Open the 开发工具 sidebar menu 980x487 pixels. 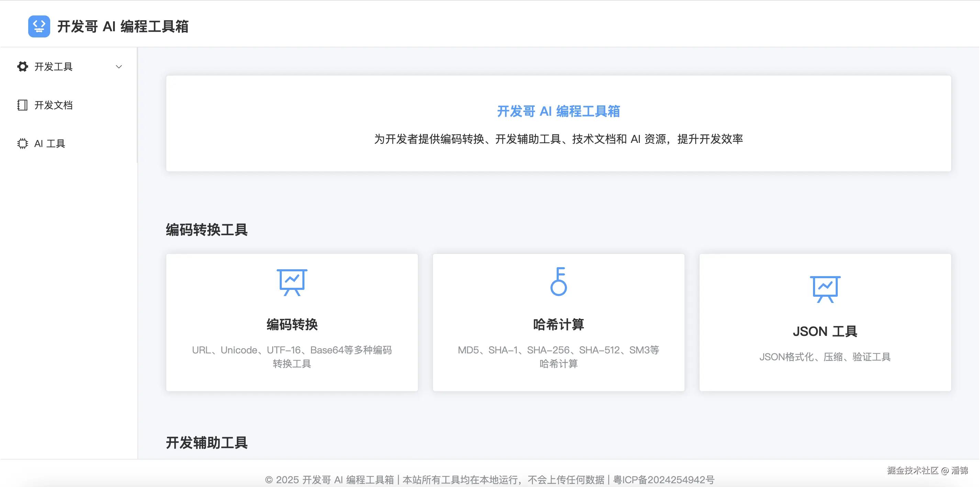point(53,67)
